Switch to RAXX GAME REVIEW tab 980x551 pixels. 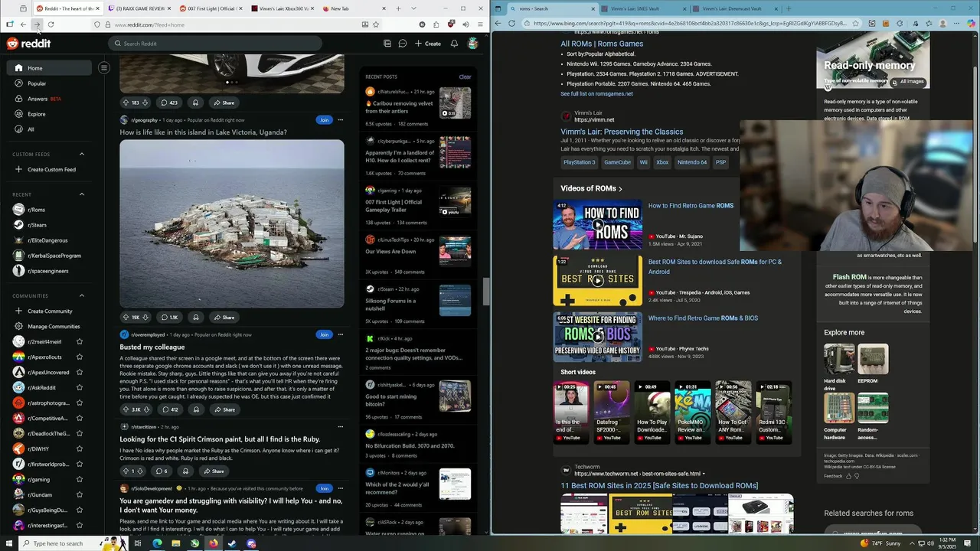click(141, 8)
